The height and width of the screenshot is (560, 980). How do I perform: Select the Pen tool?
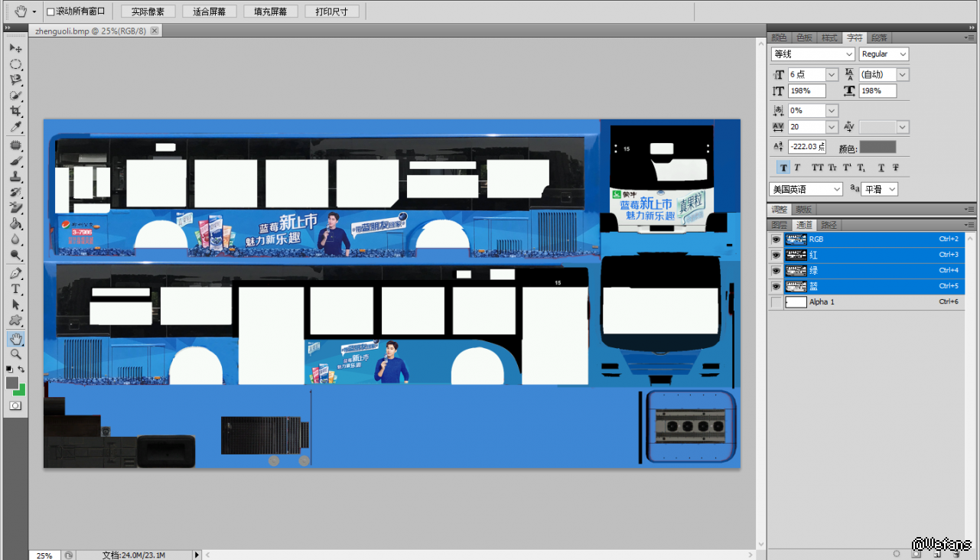(x=15, y=273)
